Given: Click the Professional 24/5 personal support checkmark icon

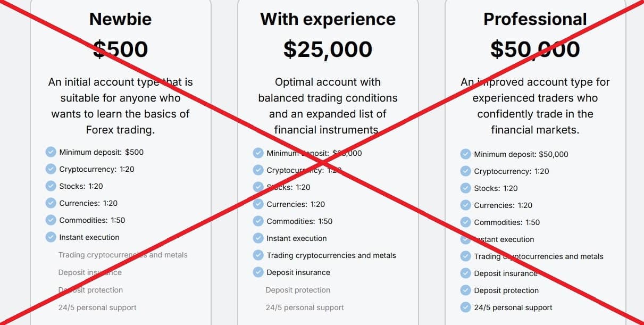Looking at the screenshot, I should pyautogui.click(x=465, y=307).
